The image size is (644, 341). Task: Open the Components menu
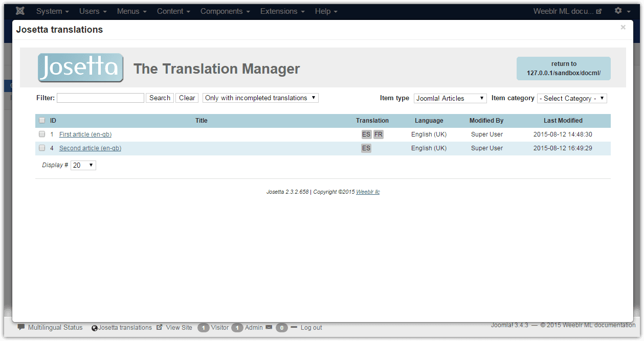click(225, 11)
